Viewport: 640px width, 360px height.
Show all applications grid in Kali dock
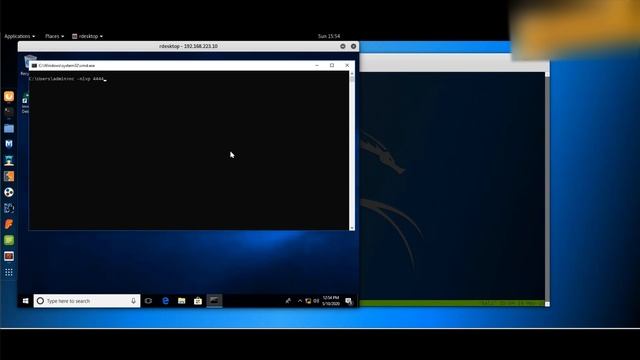[x=9, y=272]
